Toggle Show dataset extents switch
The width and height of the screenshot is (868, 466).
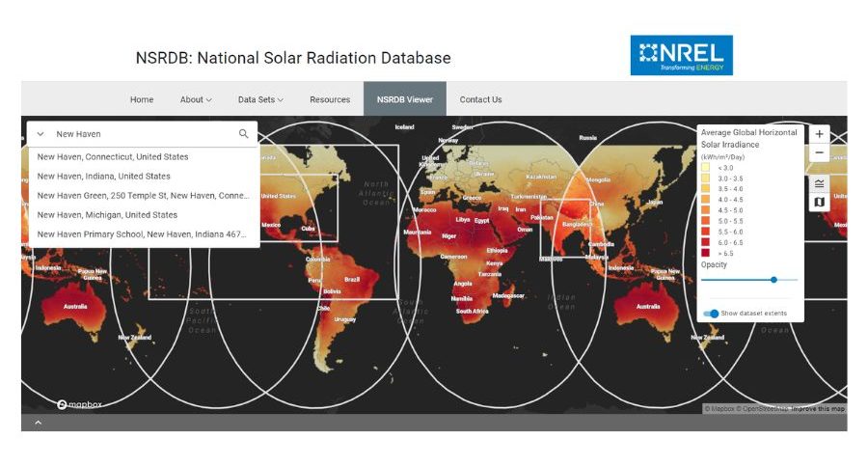pos(712,314)
